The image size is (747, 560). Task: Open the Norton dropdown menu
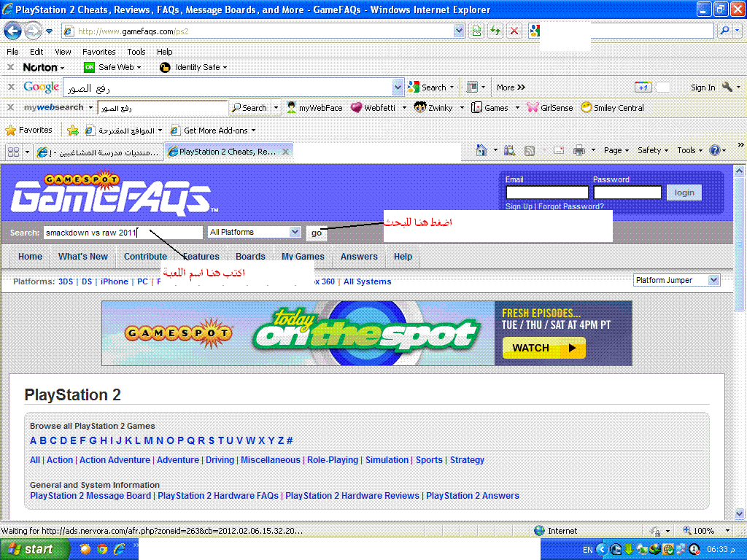coord(63,68)
